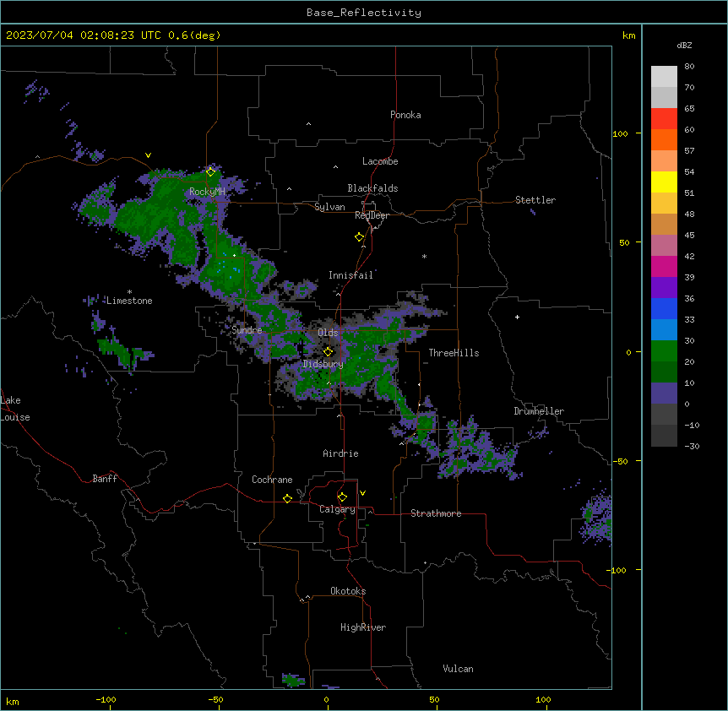Viewport: 728px width, 711px height.
Task: Click the Cochrane label
Action: point(272,480)
